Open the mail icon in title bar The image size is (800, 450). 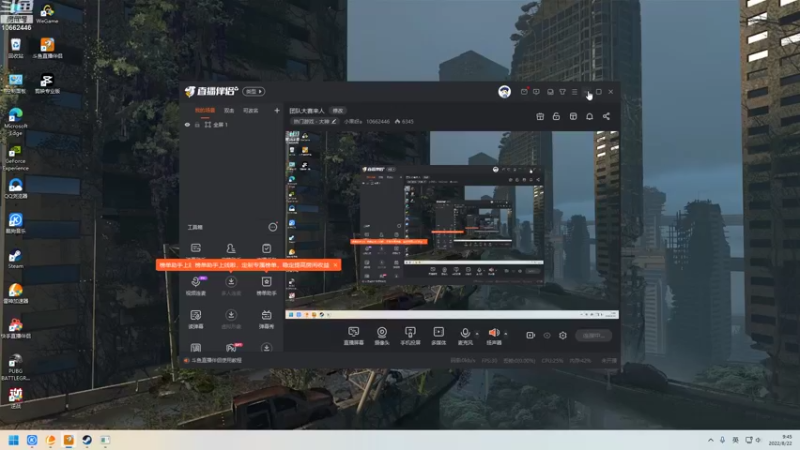click(524, 92)
